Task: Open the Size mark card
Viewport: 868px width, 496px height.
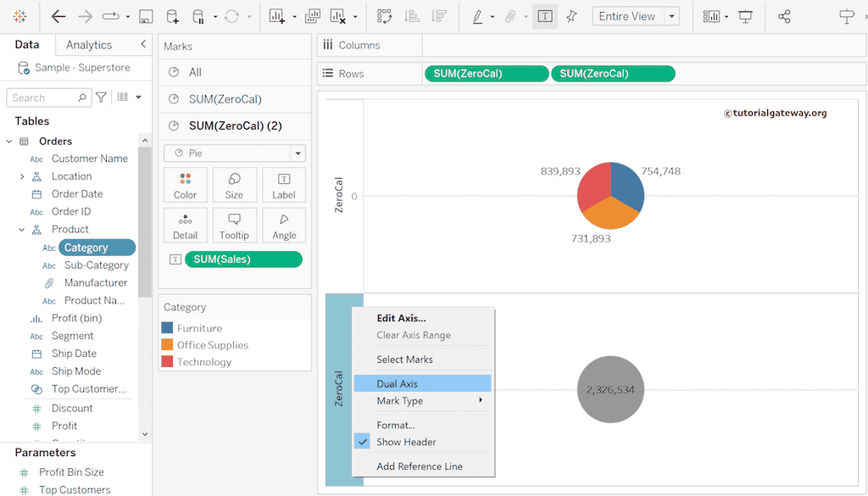Action: (x=235, y=184)
